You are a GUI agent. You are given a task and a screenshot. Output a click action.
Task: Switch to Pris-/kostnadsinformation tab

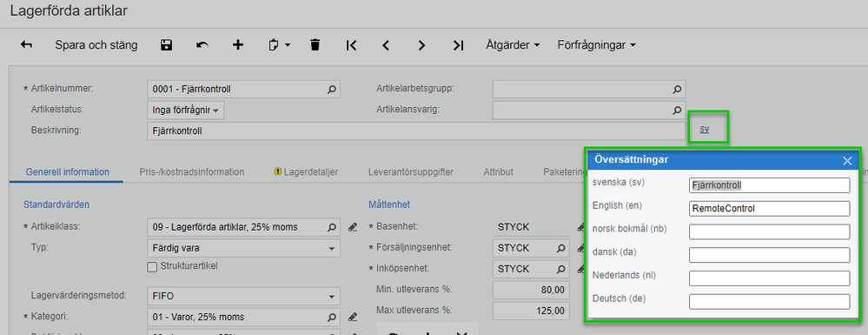[191, 172]
